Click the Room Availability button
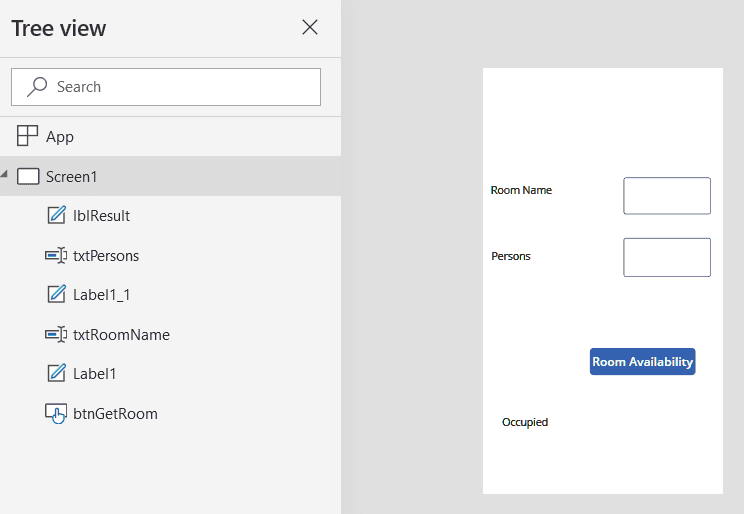 pyautogui.click(x=642, y=362)
